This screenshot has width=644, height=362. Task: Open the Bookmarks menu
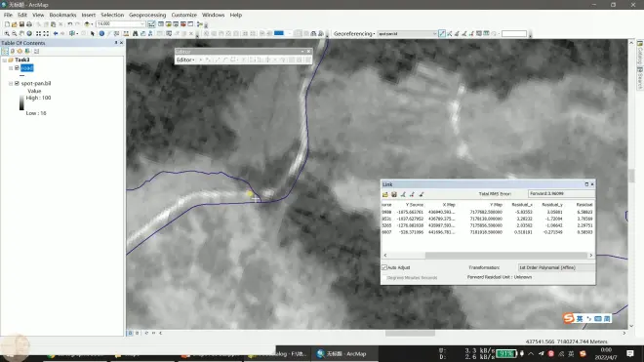pos(62,15)
